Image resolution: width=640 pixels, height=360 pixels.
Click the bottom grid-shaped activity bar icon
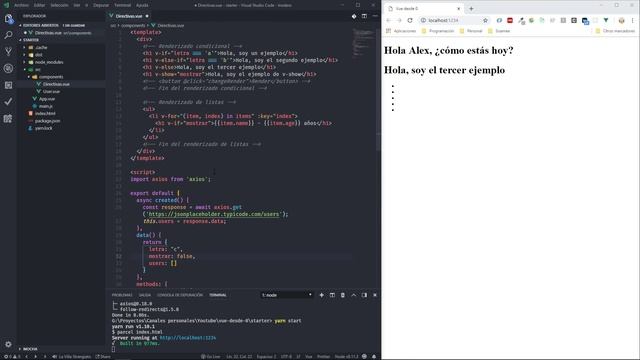click(9, 118)
